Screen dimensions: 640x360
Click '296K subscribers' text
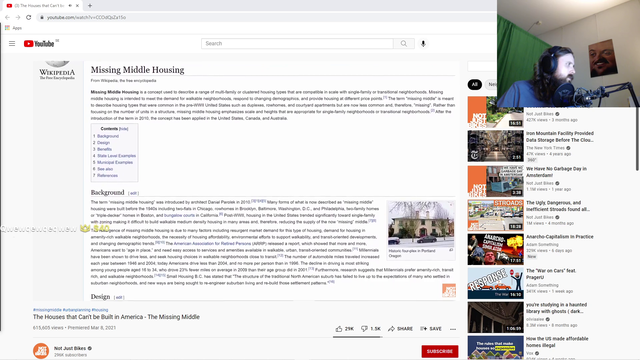click(x=70, y=355)
